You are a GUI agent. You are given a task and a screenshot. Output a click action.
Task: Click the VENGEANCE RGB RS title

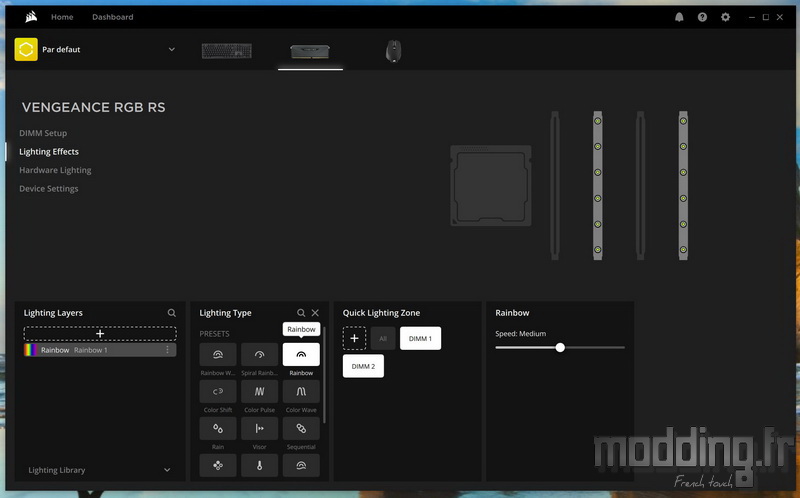coord(93,107)
